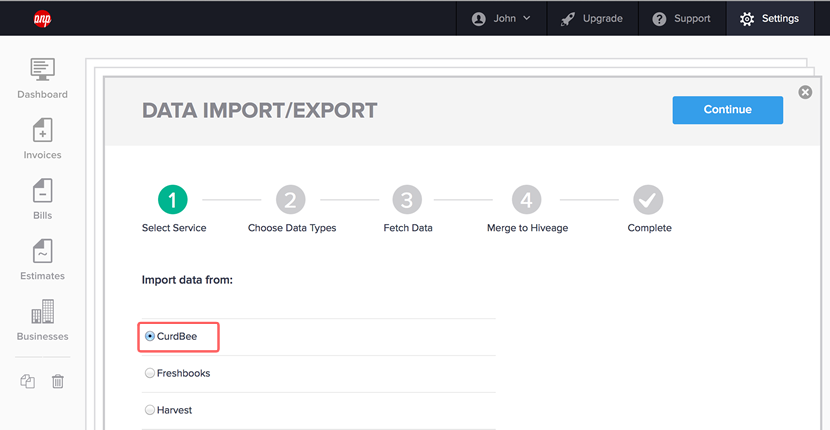This screenshot has height=430, width=830.
Task: Click the DATA IMPORT/EXPORT heading
Action: pyautogui.click(x=259, y=111)
